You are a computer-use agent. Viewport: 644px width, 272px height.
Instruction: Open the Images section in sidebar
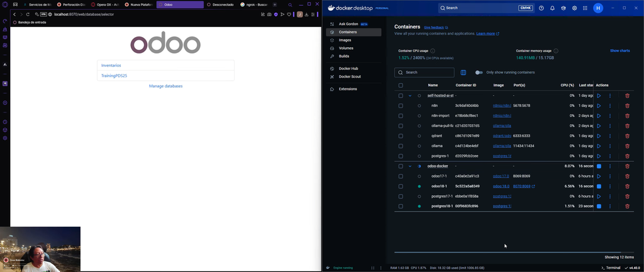click(x=345, y=40)
